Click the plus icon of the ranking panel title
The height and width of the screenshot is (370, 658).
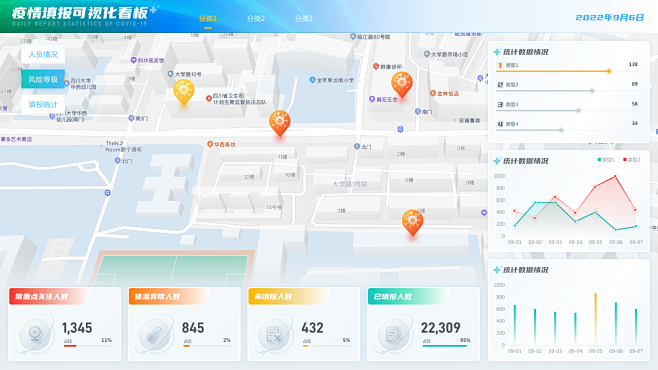click(x=497, y=52)
